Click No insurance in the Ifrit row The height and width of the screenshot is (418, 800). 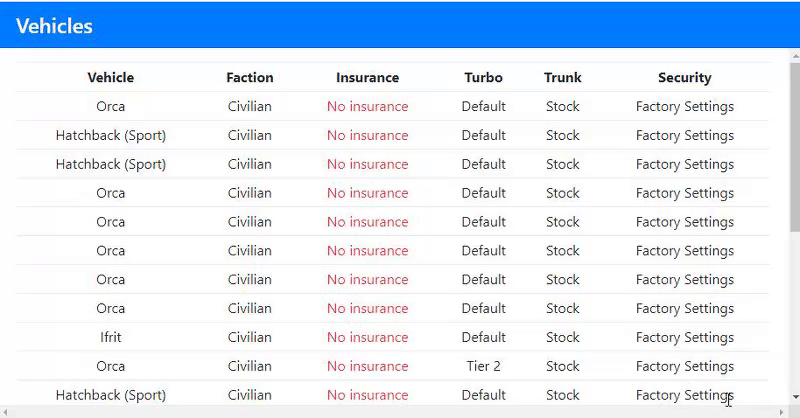tap(367, 337)
